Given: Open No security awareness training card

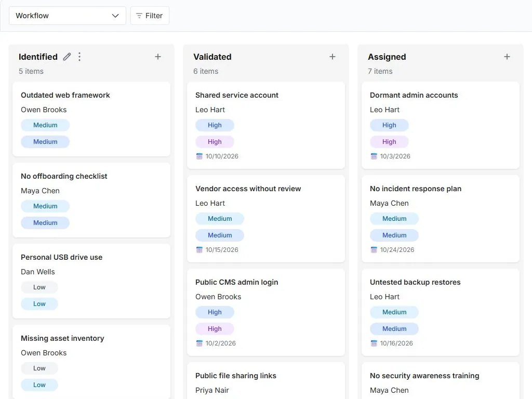Looking at the screenshot, I should 441,381.
